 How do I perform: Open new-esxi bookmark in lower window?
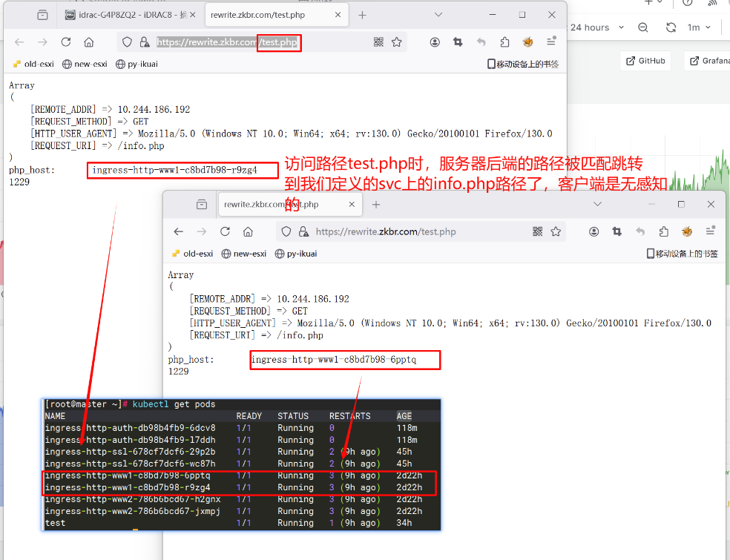(x=244, y=254)
